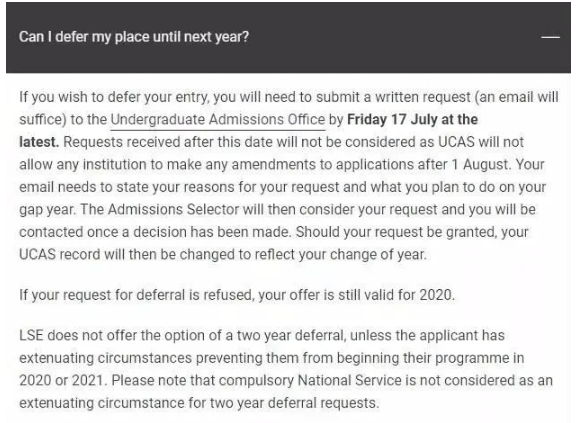Click the line starting 'email needs to state'
Viewport: 578px width, 423px height.
(282, 187)
